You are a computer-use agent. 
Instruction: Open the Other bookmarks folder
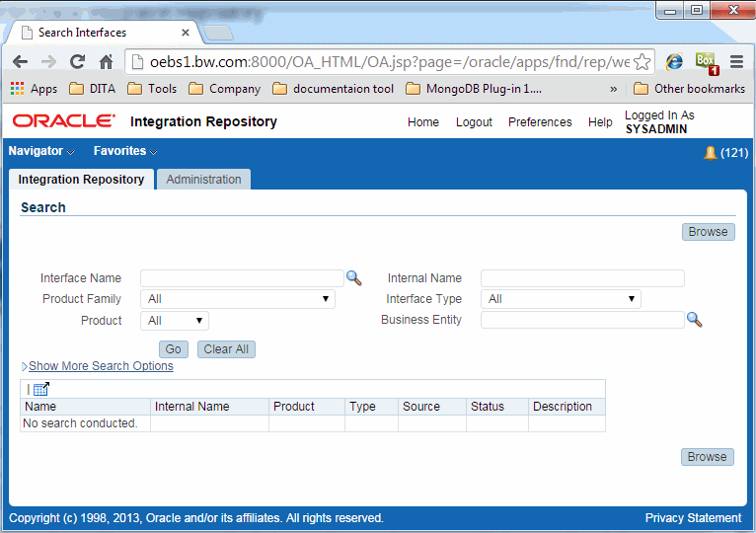(x=689, y=89)
